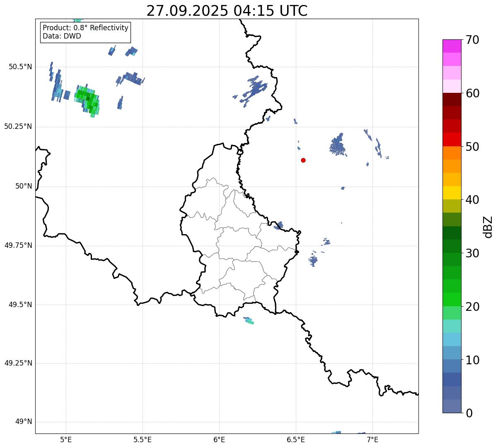Click the 5°E longitude label

pyautogui.click(x=66, y=439)
